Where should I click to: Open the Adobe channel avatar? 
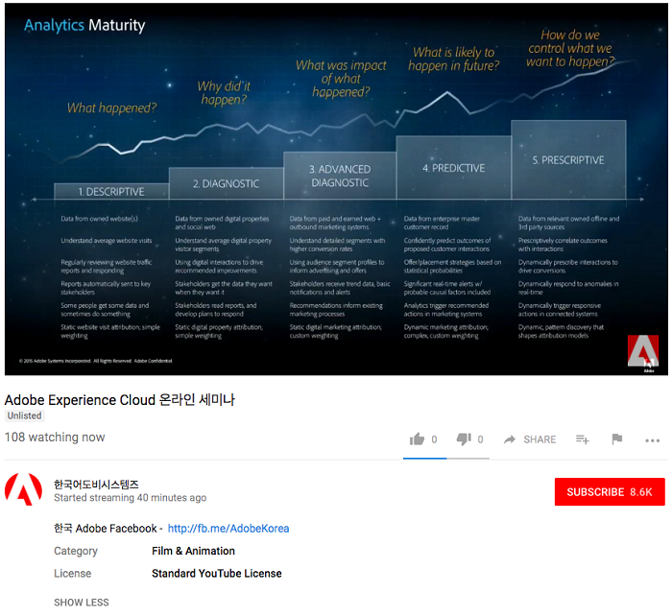pos(24,489)
